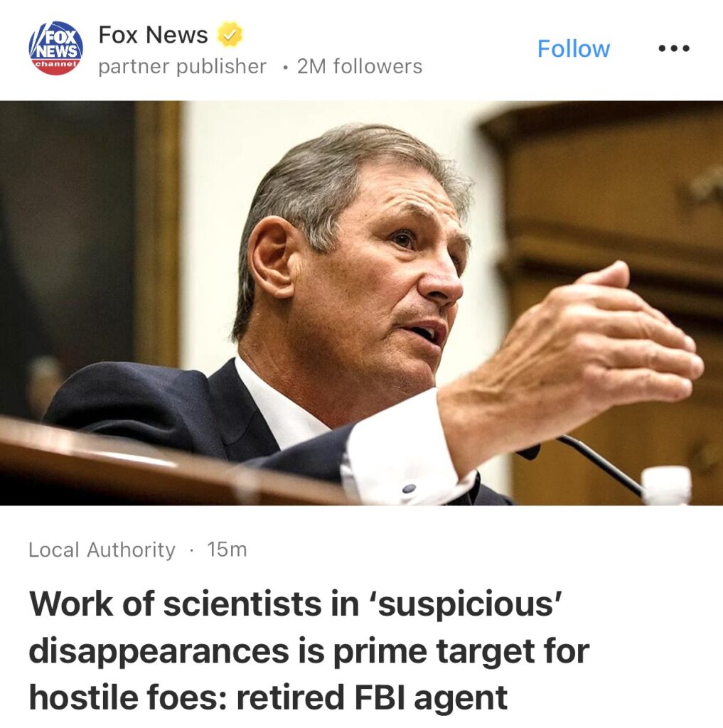Tap the 15m timestamp
The image size is (723, 728).
point(227,550)
